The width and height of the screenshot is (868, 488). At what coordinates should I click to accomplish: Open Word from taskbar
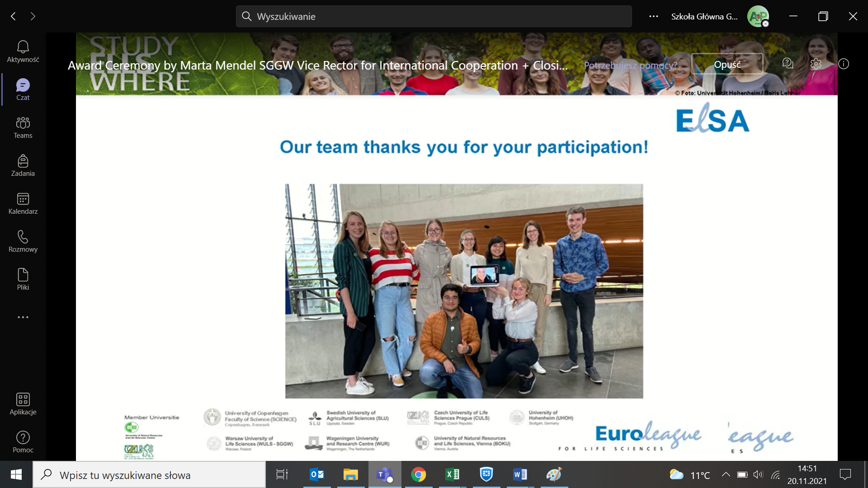tap(520, 474)
